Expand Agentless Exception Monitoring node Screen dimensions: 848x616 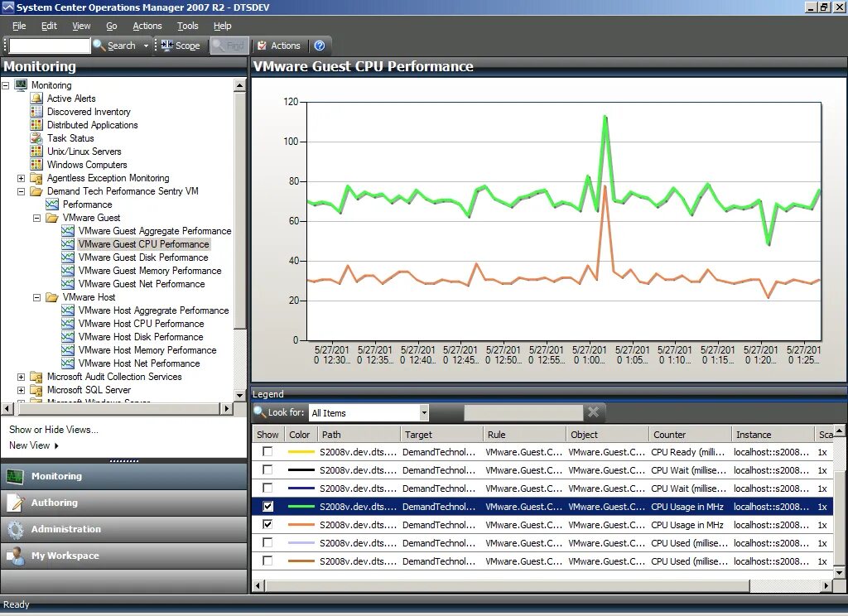pyautogui.click(x=21, y=178)
